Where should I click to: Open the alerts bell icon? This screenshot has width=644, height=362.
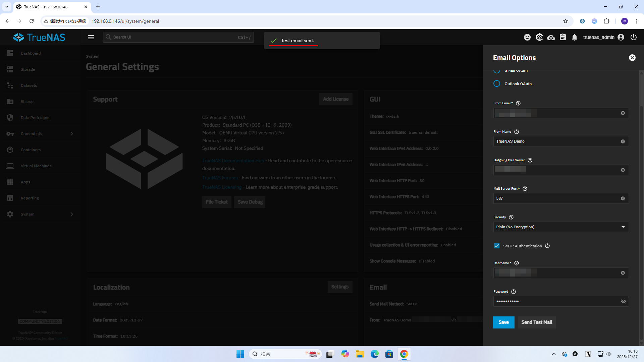pyautogui.click(x=575, y=37)
